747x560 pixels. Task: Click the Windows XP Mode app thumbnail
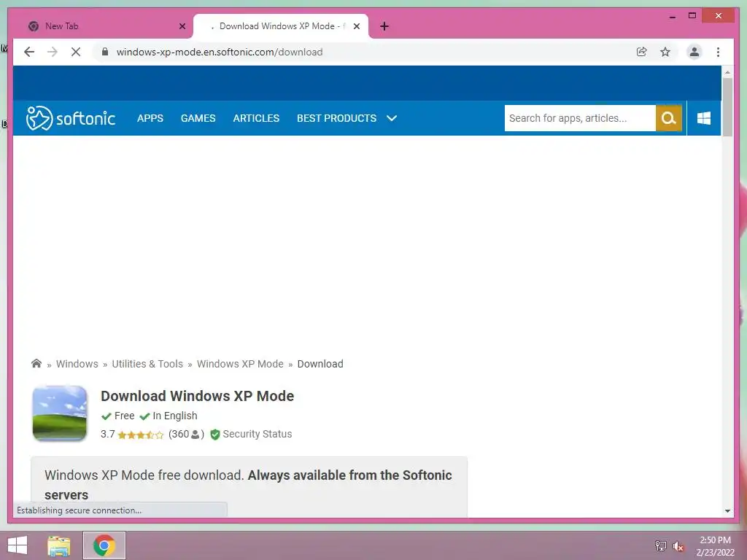click(60, 413)
